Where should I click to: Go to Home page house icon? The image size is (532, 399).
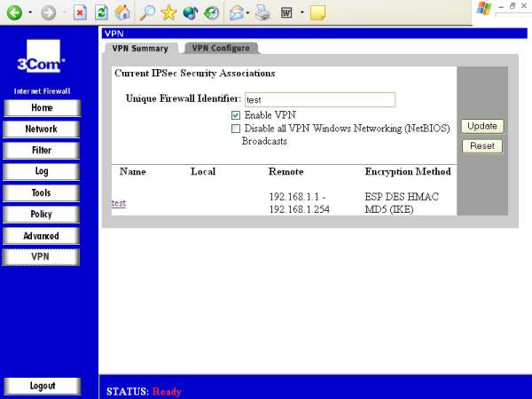pyautogui.click(x=122, y=13)
